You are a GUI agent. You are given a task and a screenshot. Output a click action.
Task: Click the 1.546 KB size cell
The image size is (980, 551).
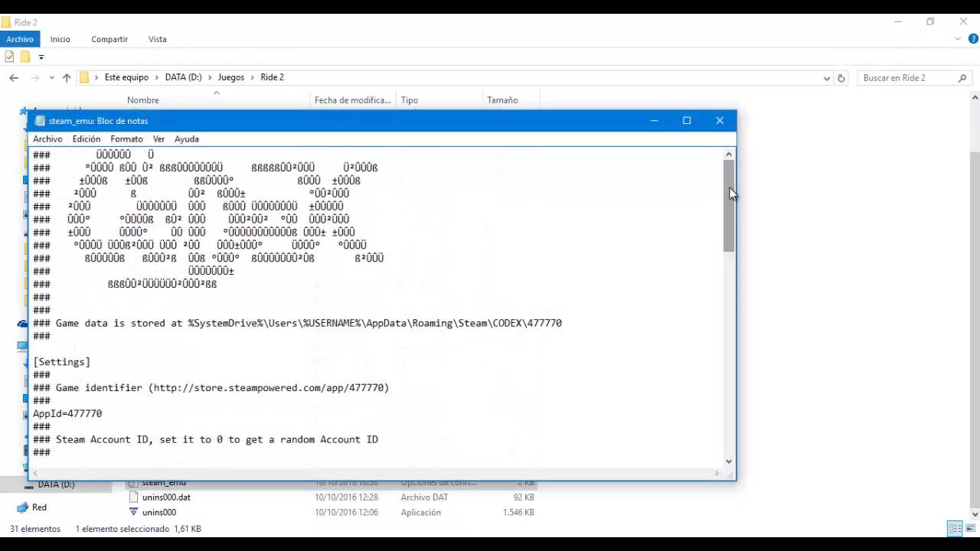[x=518, y=512]
